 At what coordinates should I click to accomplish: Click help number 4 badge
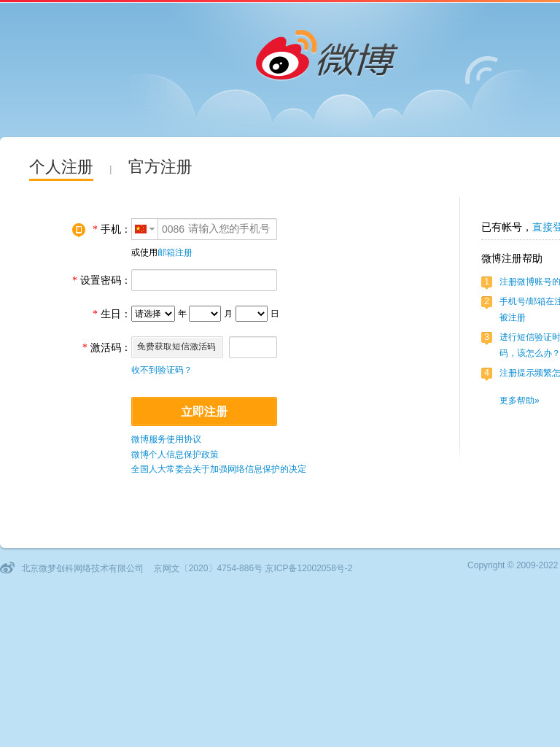[486, 373]
